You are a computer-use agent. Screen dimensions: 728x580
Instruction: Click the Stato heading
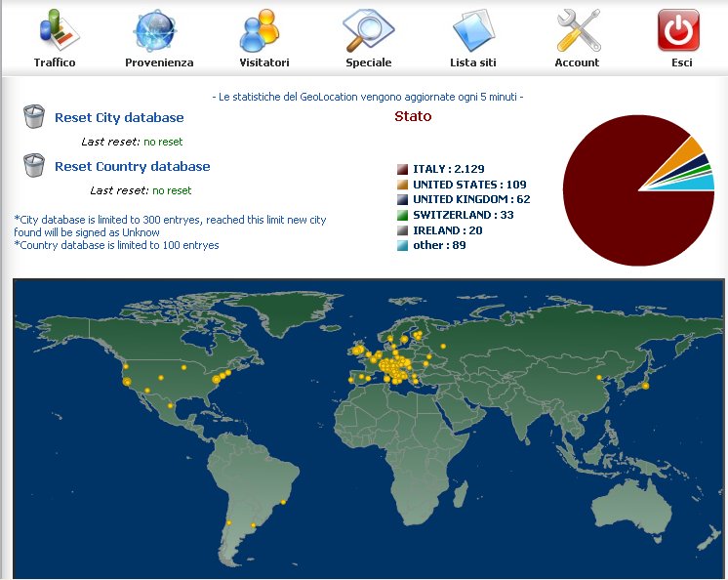[x=413, y=116]
